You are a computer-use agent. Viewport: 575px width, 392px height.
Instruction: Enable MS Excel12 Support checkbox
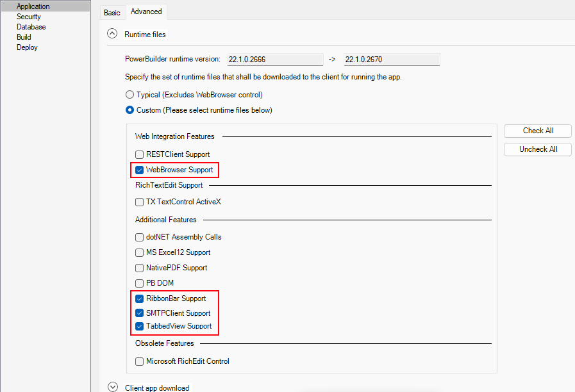click(139, 253)
